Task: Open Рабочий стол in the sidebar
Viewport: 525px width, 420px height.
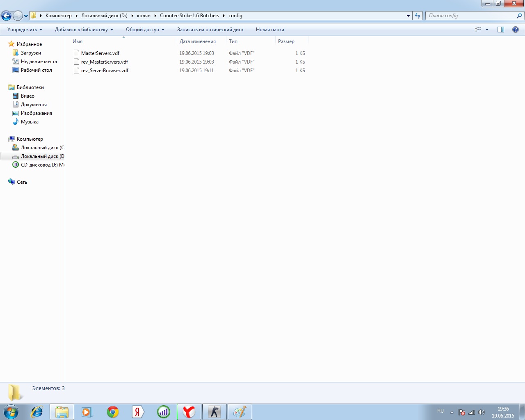Action: (x=36, y=70)
